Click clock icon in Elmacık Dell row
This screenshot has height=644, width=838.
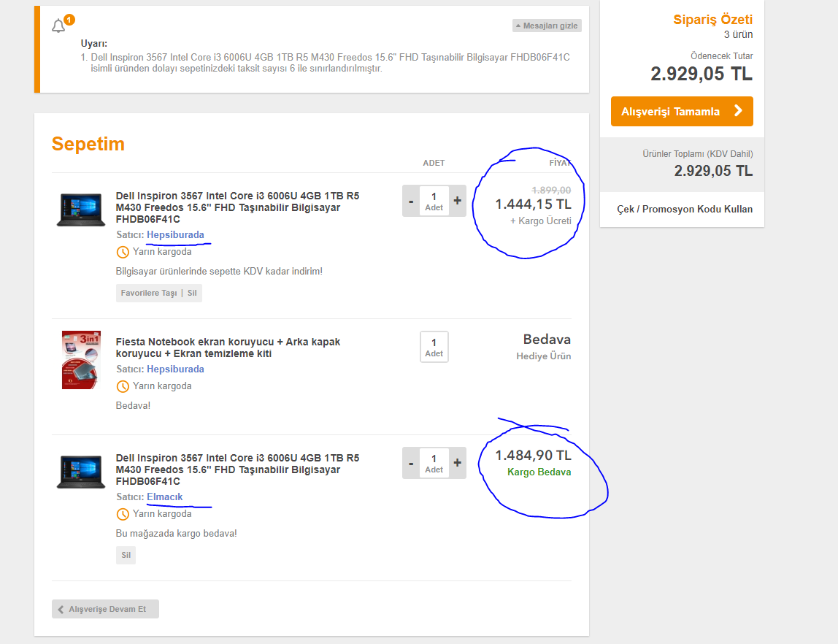pos(123,513)
